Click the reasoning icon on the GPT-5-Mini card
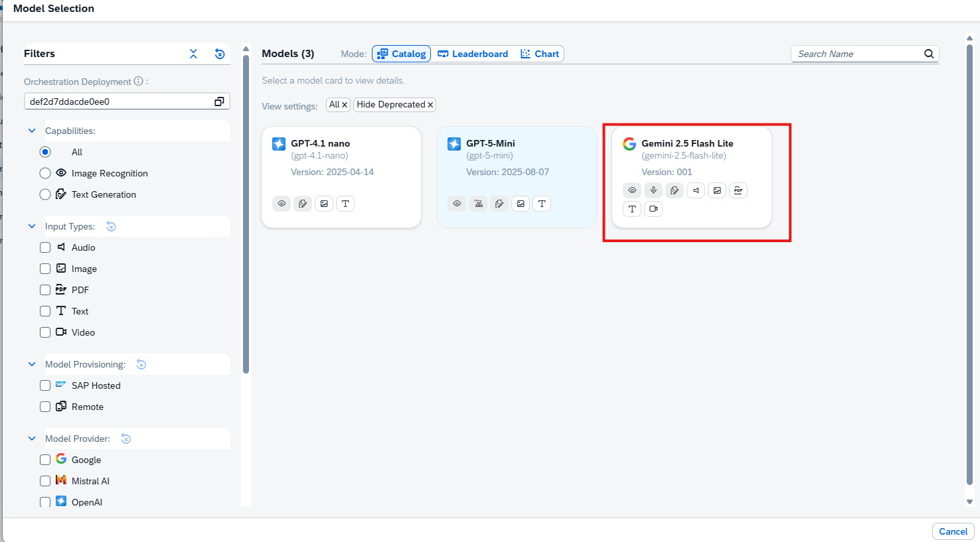The width and height of the screenshot is (980, 542). click(x=478, y=204)
